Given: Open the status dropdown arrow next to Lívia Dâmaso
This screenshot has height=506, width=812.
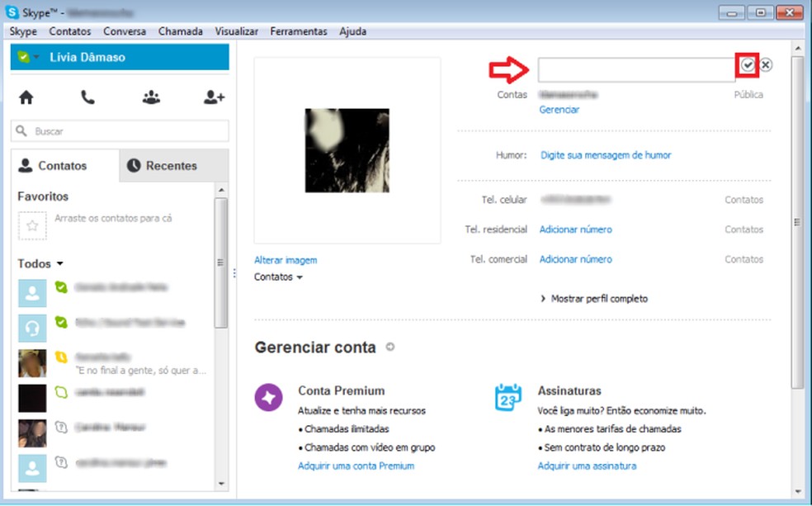Looking at the screenshot, I should [36, 57].
